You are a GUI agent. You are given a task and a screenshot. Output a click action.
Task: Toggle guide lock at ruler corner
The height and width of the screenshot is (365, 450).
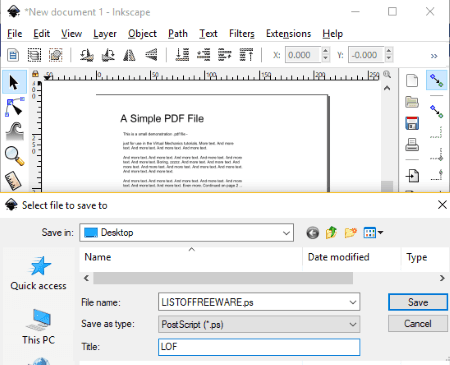35,74
